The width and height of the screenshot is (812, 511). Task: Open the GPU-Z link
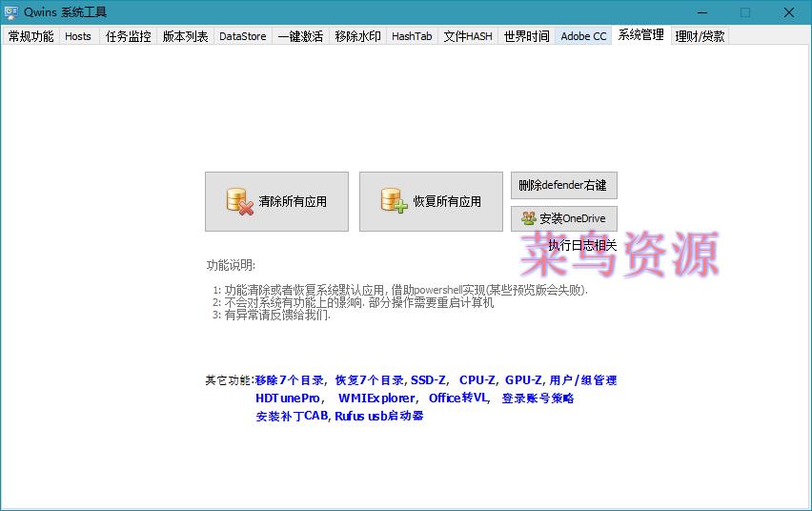tap(523, 380)
